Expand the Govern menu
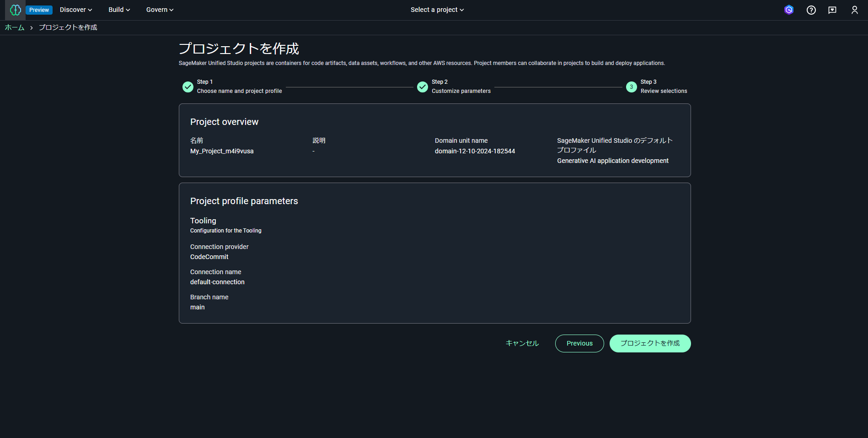The width and height of the screenshot is (868, 438). 160,10
